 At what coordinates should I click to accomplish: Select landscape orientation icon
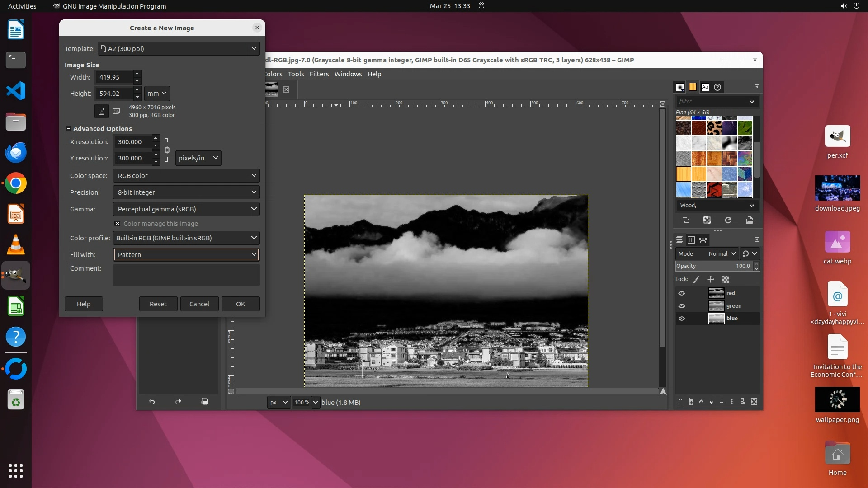tap(116, 111)
